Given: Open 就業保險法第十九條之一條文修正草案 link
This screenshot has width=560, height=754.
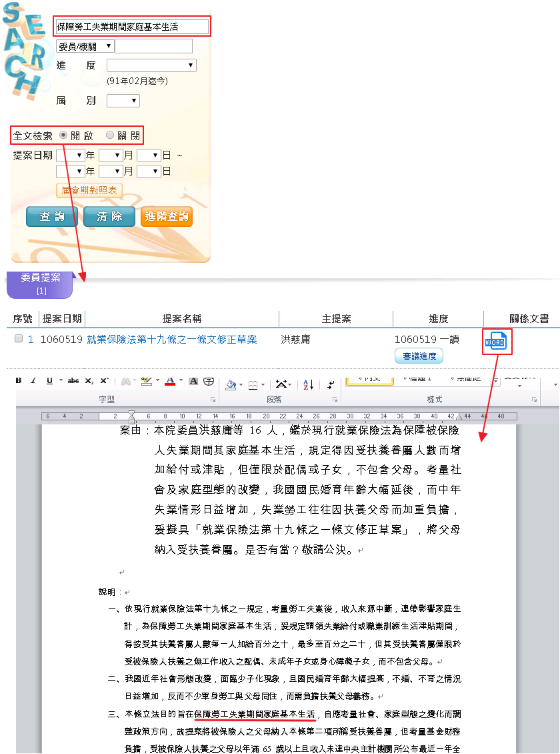Looking at the screenshot, I should tap(171, 340).
